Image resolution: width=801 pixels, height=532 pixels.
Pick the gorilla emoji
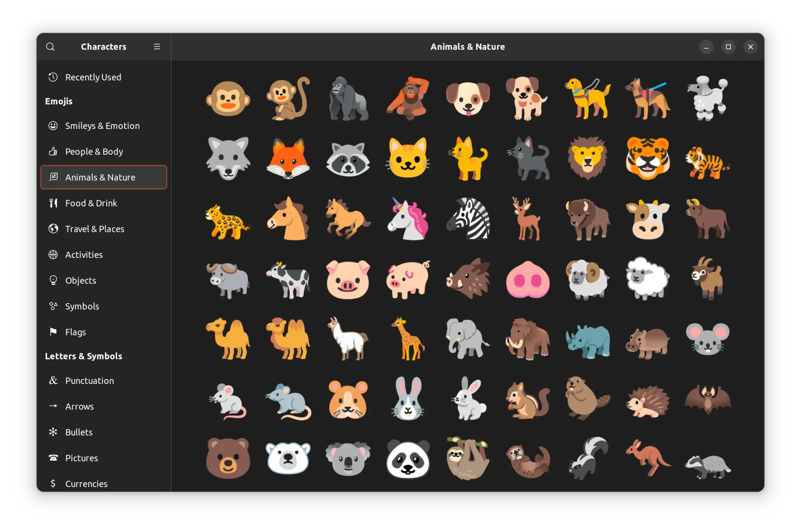[x=348, y=99]
